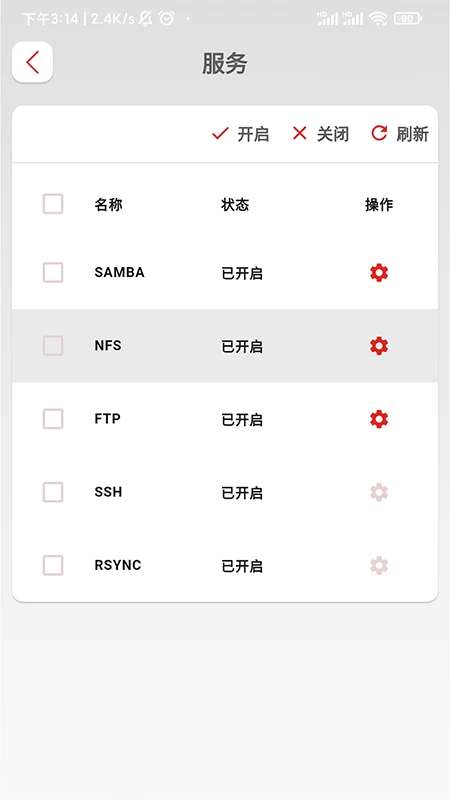The width and height of the screenshot is (450, 800).
Task: Click the greyed gear for RSYNC
Action: 379,566
